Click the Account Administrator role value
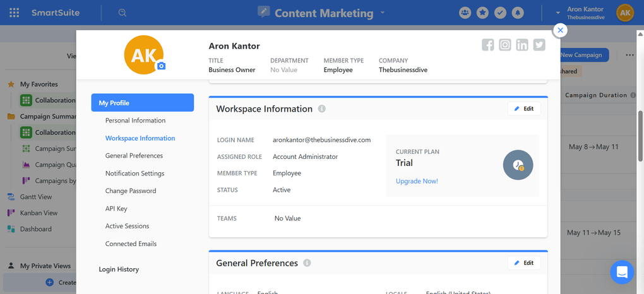Viewport: 644px width, 294px height. pos(305,156)
